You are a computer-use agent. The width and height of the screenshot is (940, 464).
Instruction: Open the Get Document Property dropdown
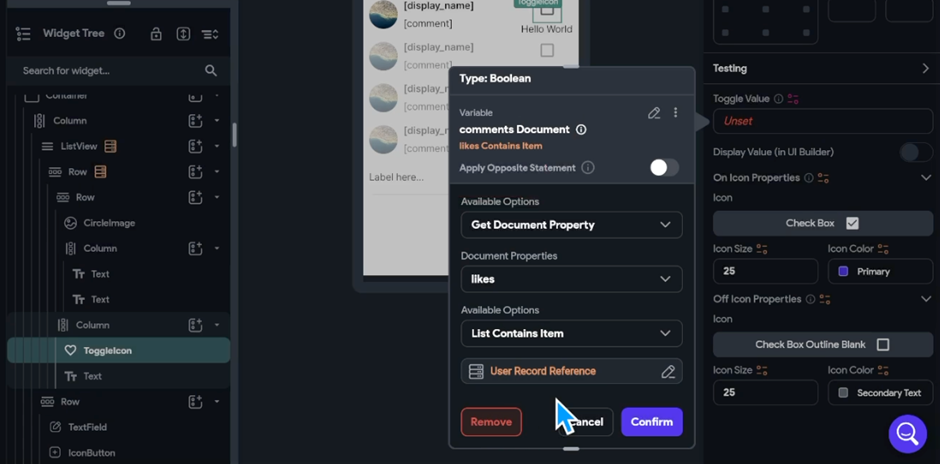[x=571, y=225]
